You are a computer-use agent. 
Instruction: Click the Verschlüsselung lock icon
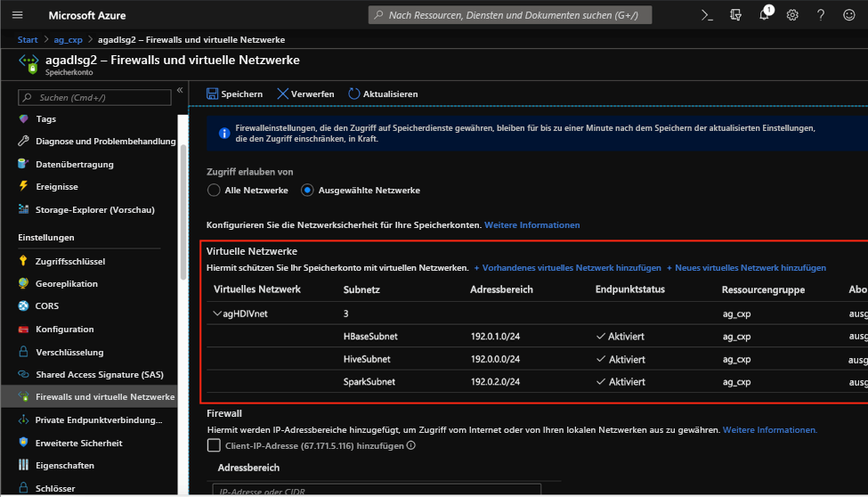23,352
